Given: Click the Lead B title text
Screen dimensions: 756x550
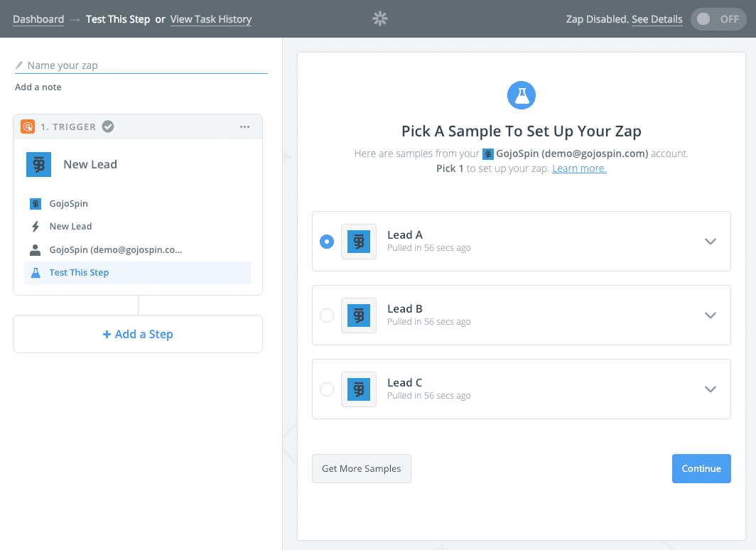Looking at the screenshot, I should 405,308.
